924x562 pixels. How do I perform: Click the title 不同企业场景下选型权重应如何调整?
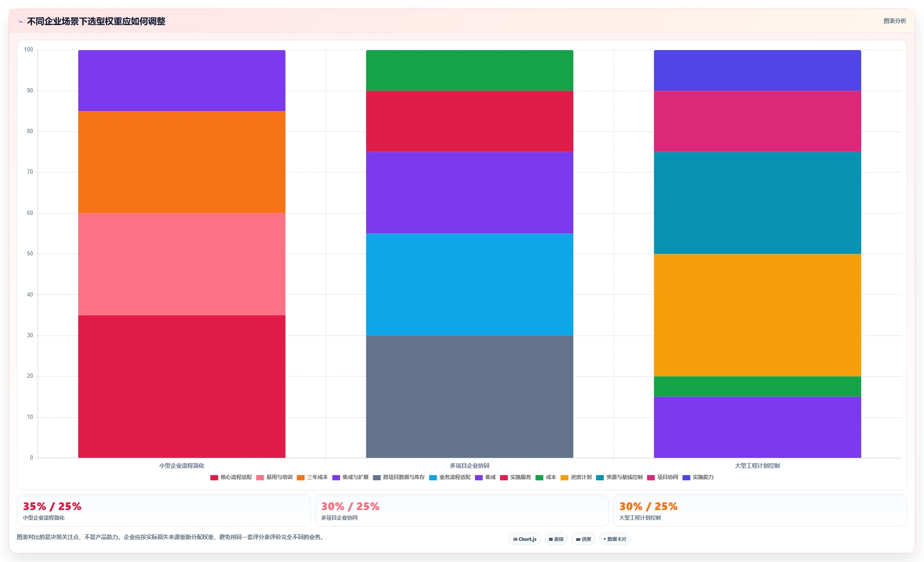click(96, 21)
